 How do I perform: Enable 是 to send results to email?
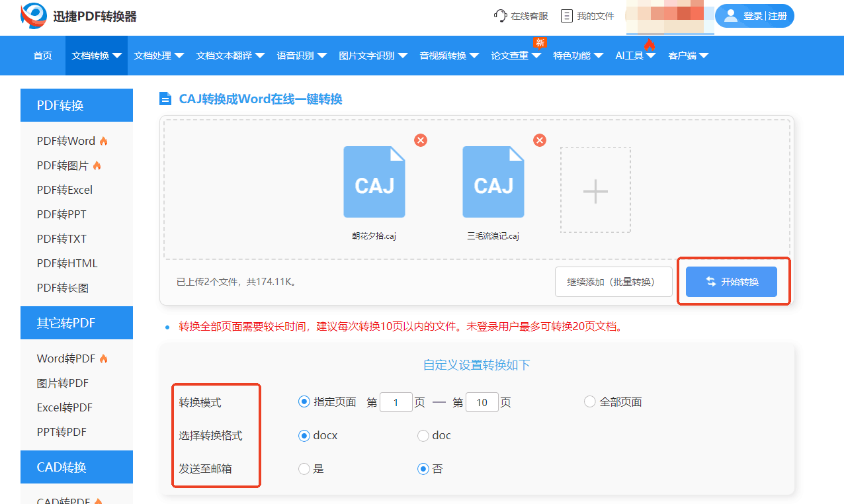click(x=304, y=468)
